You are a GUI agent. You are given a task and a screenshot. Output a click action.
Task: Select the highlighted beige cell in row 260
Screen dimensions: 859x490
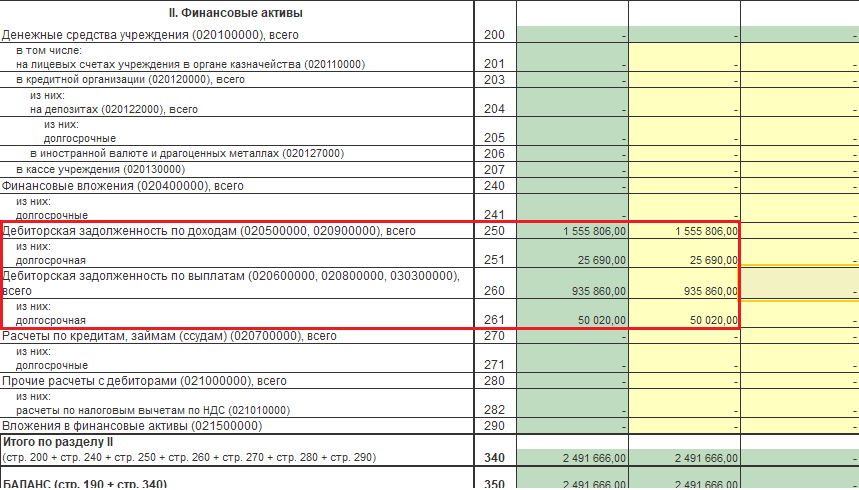(x=800, y=283)
